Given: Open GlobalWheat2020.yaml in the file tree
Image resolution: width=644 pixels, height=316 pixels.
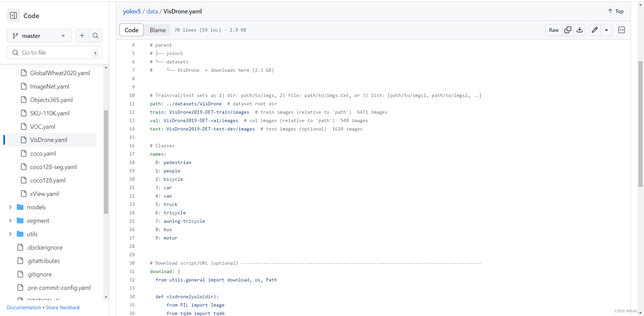Looking at the screenshot, I should point(60,73).
